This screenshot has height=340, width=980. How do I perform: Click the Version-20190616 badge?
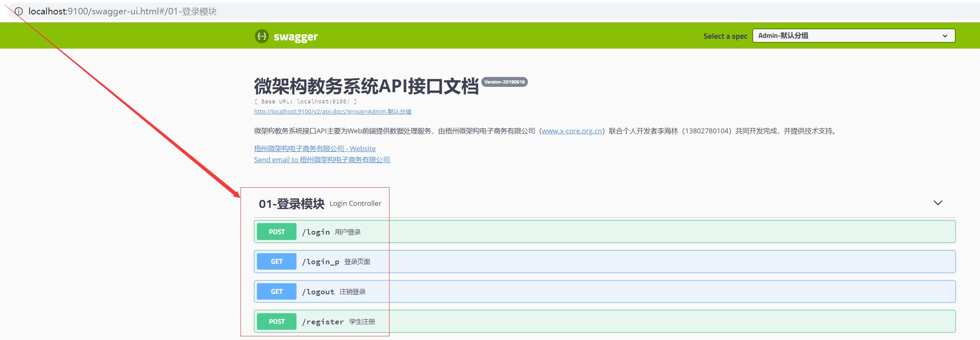click(x=504, y=82)
